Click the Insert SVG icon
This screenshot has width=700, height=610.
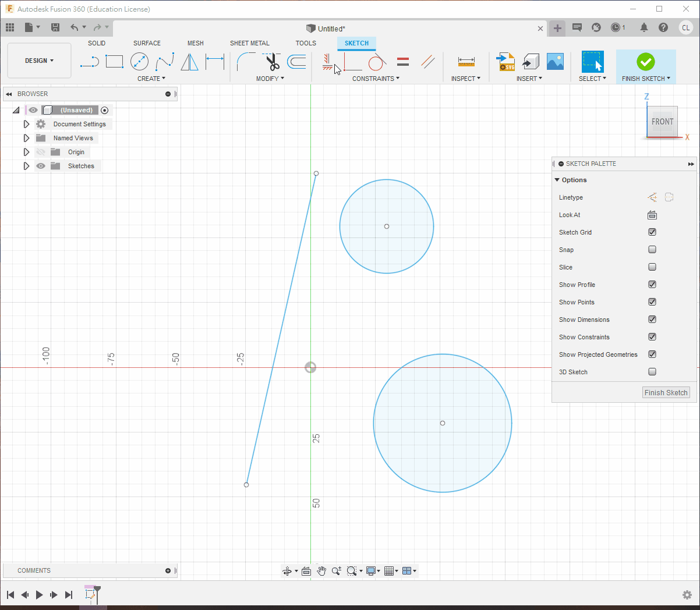coord(505,62)
